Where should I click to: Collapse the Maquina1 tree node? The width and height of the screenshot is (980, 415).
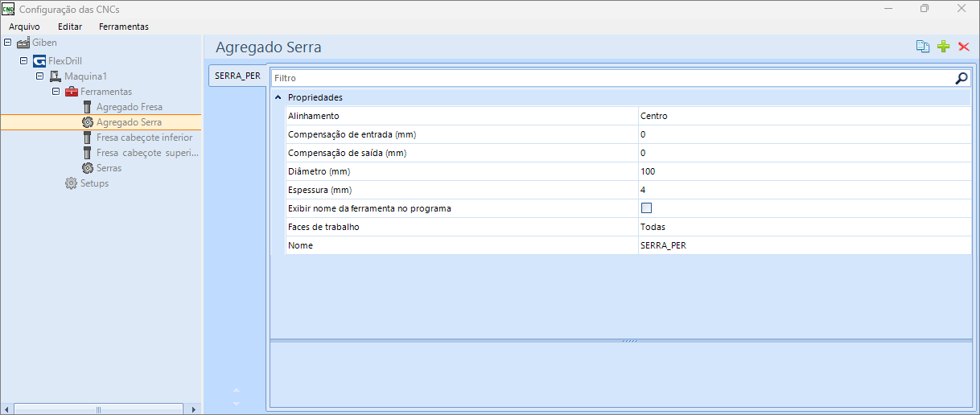click(x=40, y=76)
